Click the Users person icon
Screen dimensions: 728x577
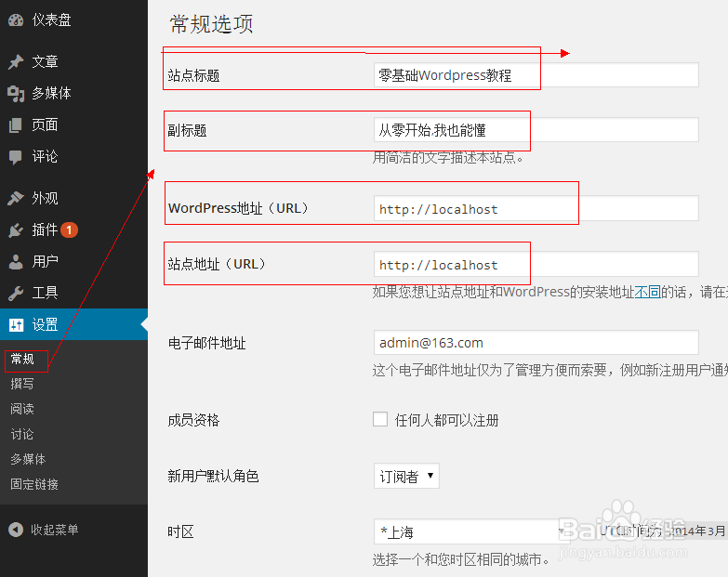[x=16, y=262]
